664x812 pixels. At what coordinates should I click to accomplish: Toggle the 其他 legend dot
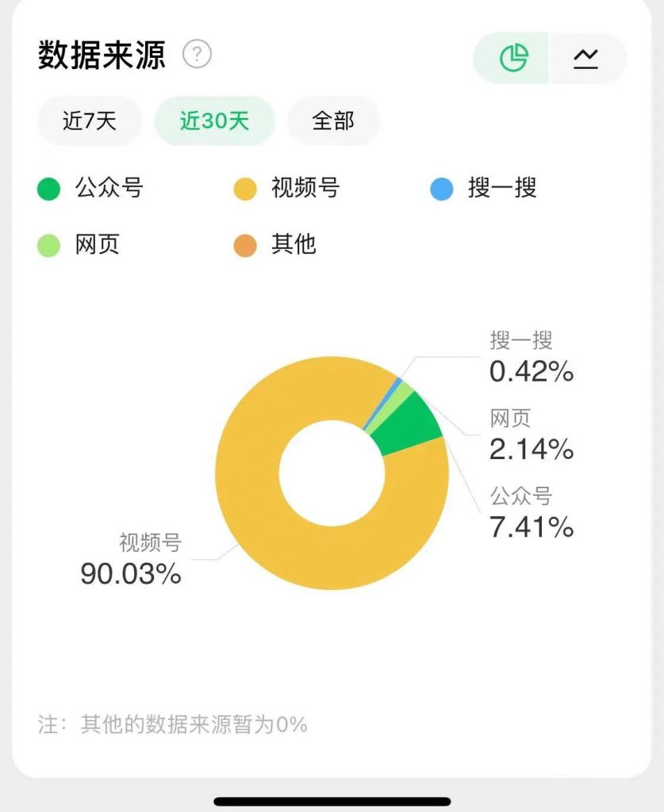click(x=245, y=245)
